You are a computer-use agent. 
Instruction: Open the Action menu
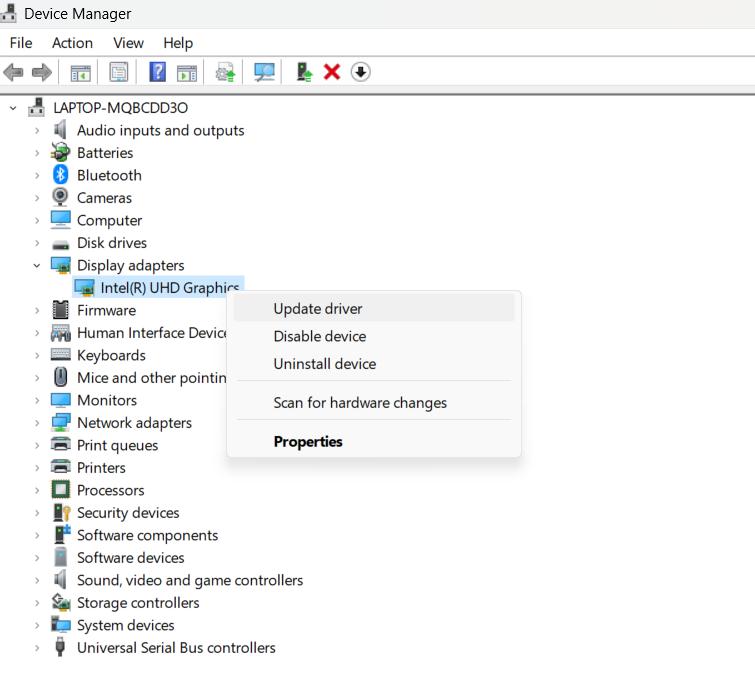(72, 43)
